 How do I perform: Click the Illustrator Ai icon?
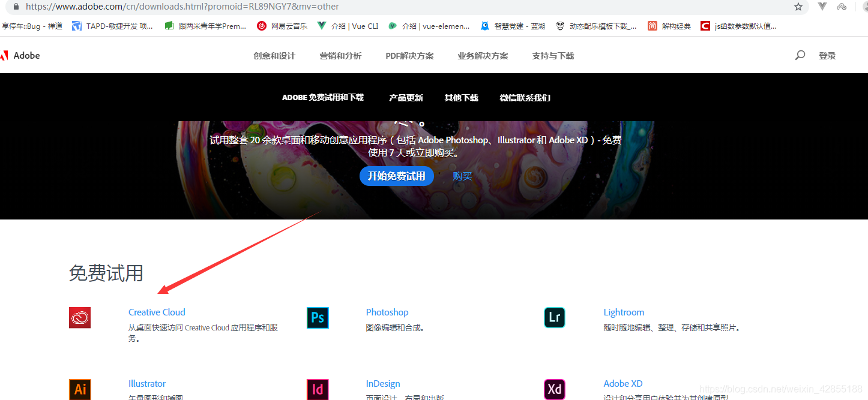click(x=80, y=389)
